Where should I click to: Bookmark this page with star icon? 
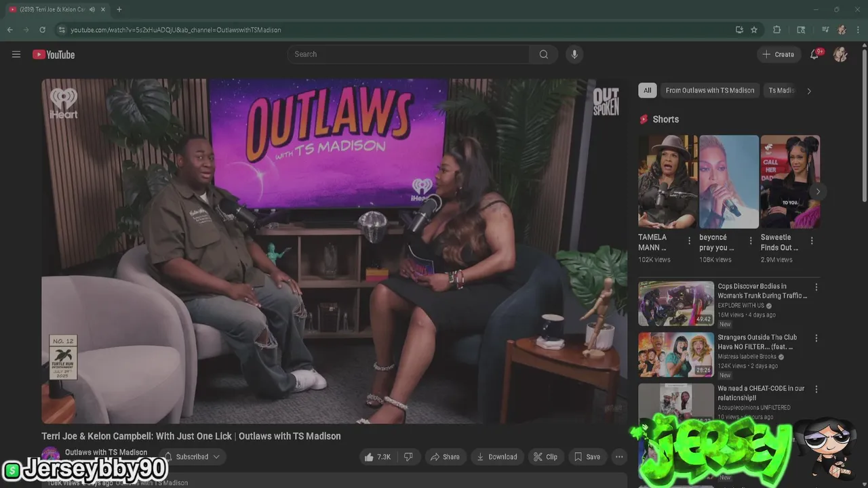tap(754, 30)
